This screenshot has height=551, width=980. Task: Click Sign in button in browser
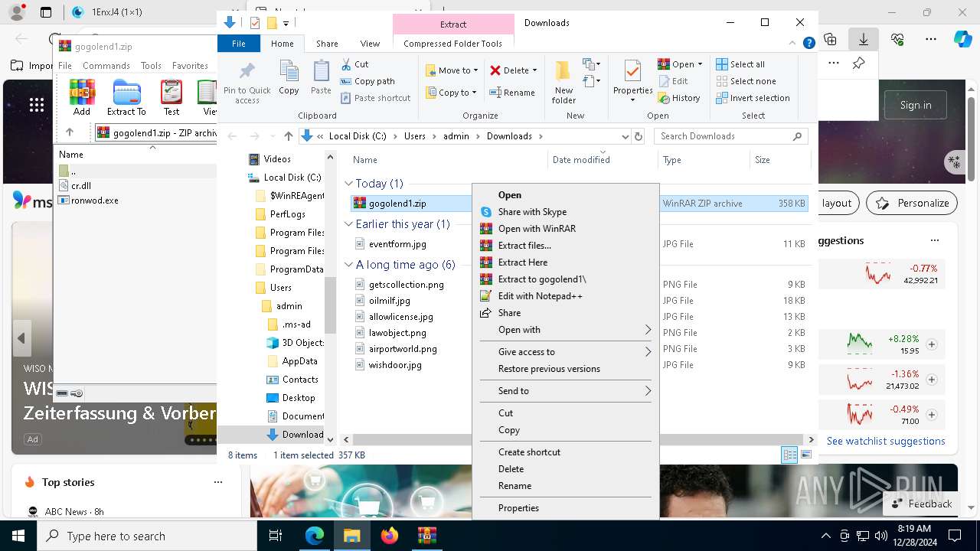tap(916, 105)
